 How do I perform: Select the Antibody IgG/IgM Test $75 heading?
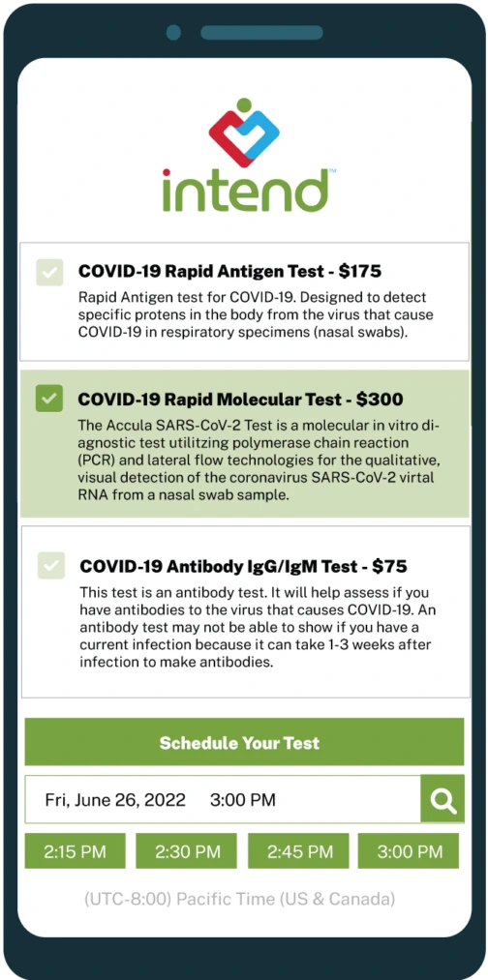pyautogui.click(x=243, y=566)
